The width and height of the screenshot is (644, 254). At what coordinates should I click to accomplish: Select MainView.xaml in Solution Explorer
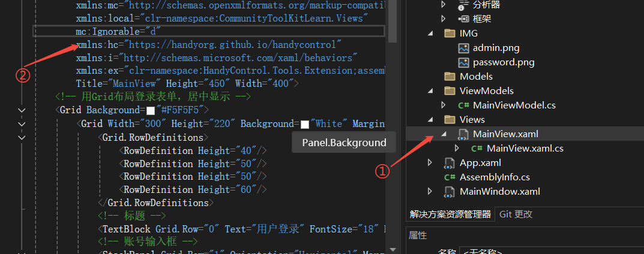pyautogui.click(x=505, y=134)
